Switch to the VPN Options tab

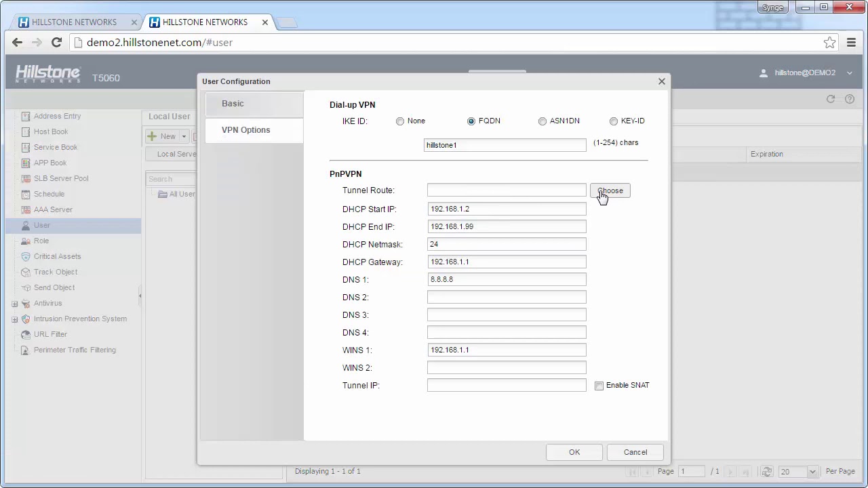254,130
